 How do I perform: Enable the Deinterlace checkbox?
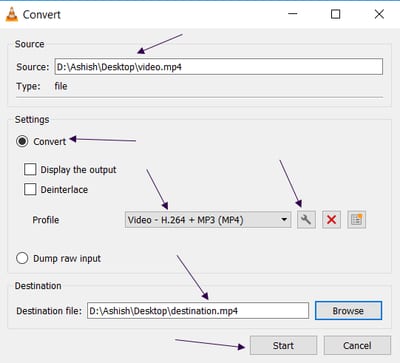coord(30,189)
